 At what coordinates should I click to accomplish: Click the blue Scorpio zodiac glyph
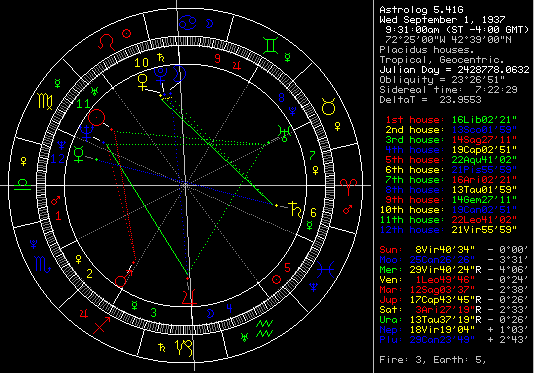click(43, 264)
